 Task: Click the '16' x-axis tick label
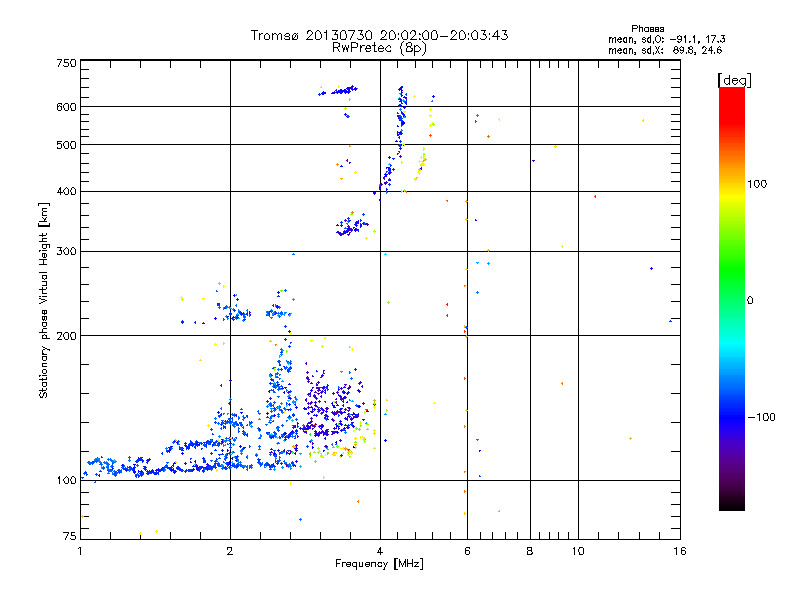tap(680, 551)
